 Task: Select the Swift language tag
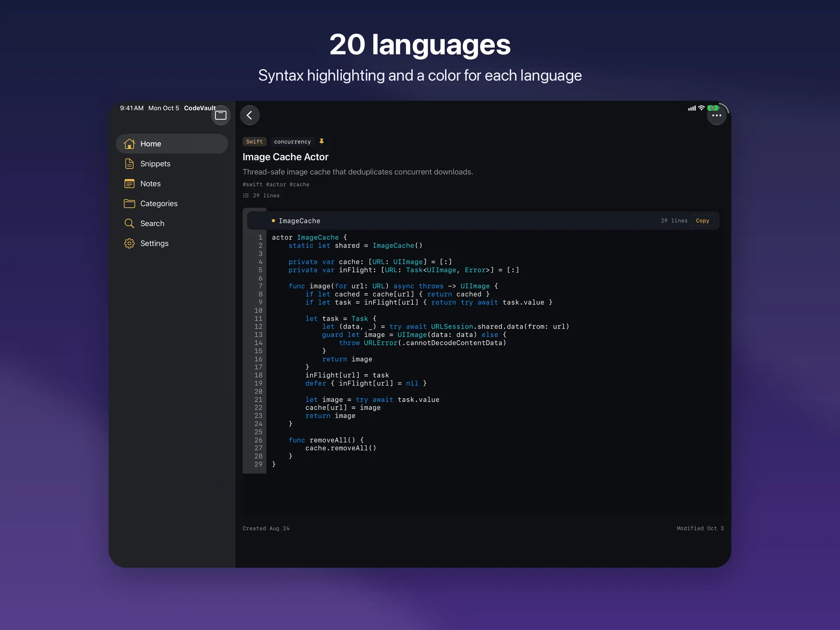coord(255,142)
